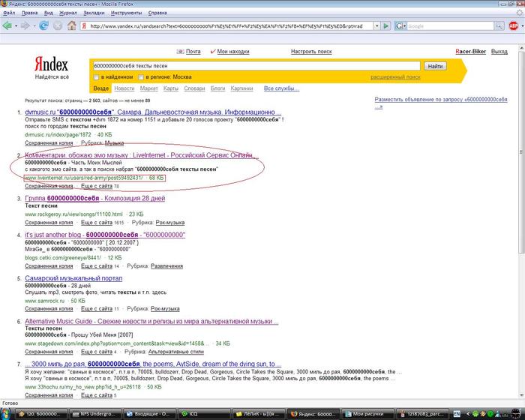Click the Windows Start orb
525x420 pixels.
click(x=6, y=414)
